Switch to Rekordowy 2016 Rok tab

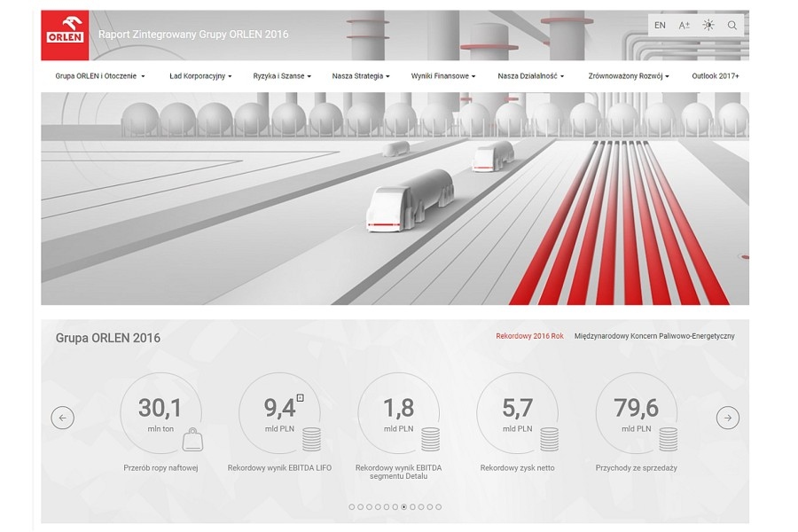(529, 336)
